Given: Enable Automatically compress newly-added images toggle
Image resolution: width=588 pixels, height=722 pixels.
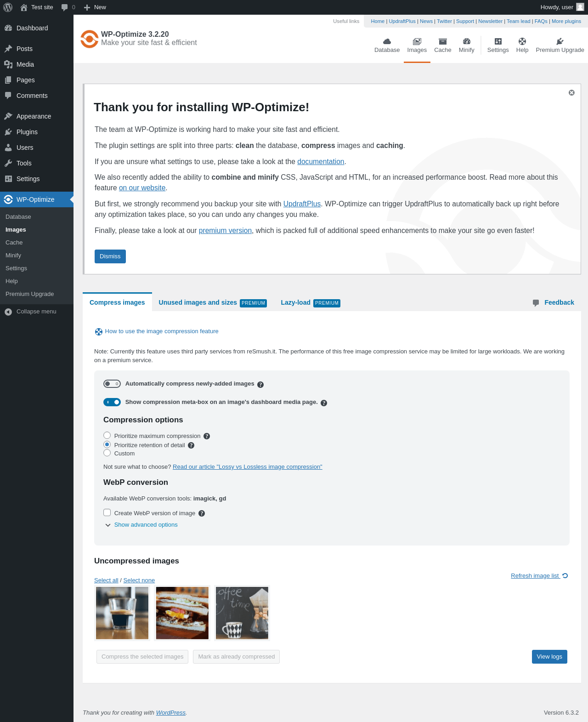Looking at the screenshot, I should pyautogui.click(x=112, y=384).
